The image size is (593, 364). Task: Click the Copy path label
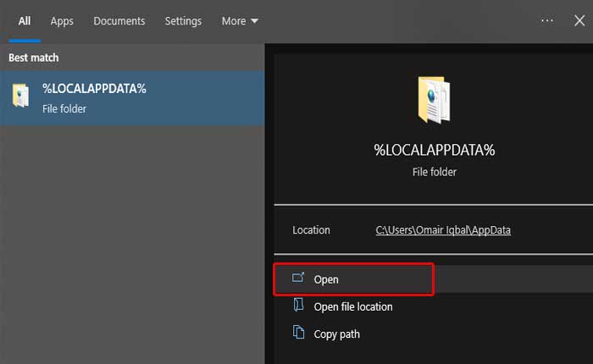(x=336, y=334)
